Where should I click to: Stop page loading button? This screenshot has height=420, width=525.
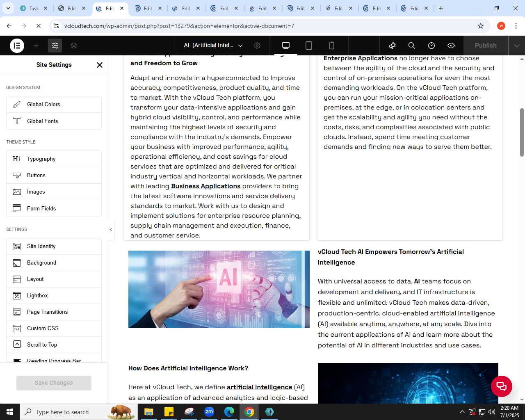[x=38, y=26]
